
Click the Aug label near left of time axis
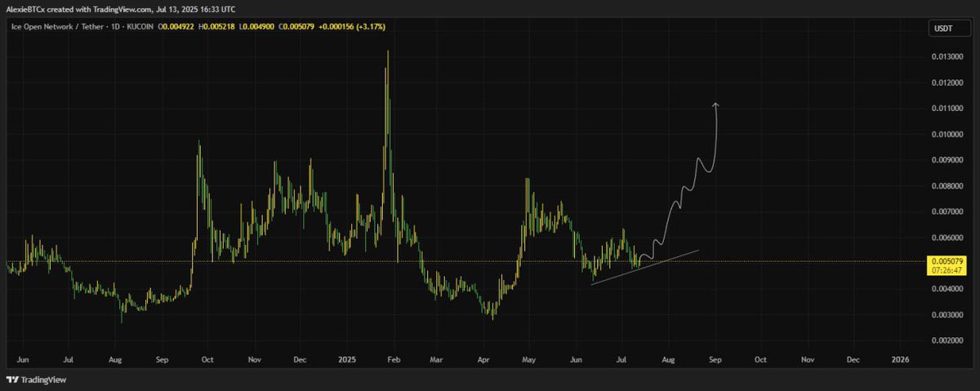click(115, 359)
